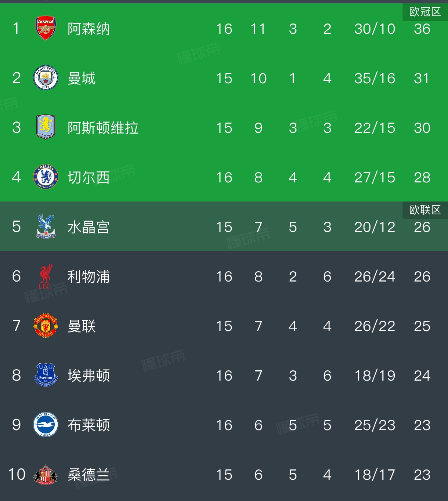448x501 pixels.
Task: Open the Sunderland club crest
Action: [x=46, y=474]
